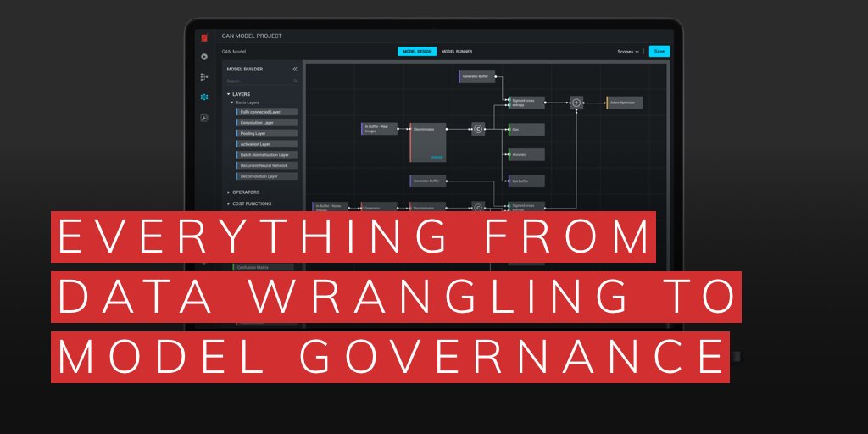
Task: Open the wrench tools icon in the sidebar
Action: (x=204, y=117)
